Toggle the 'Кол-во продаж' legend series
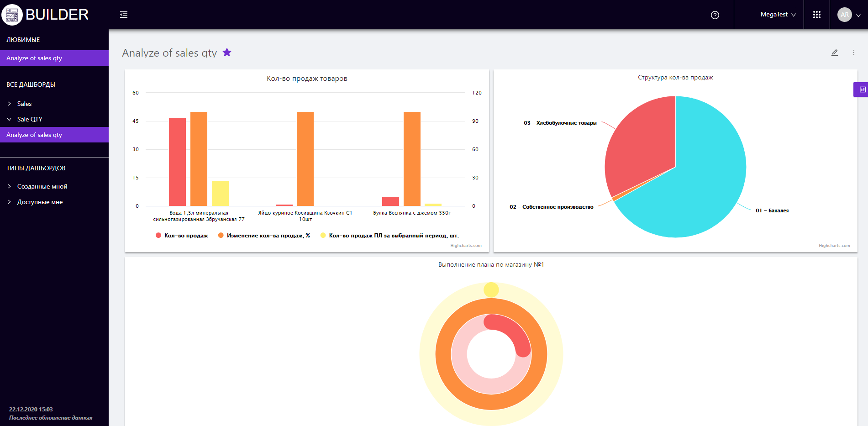The width and height of the screenshot is (868, 426). click(182, 236)
